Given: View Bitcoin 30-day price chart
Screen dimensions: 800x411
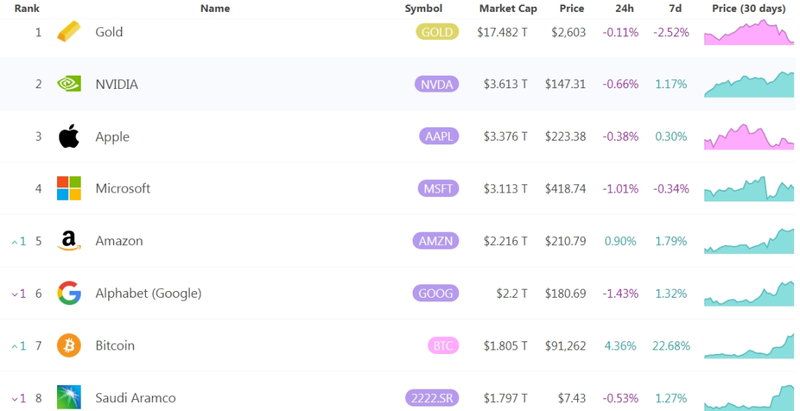Looking at the screenshot, I should click(x=749, y=345).
